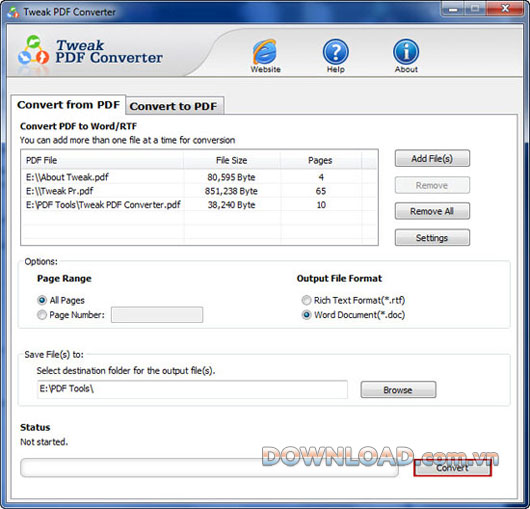
Task: Select the All Pages radio button
Action: pos(42,300)
